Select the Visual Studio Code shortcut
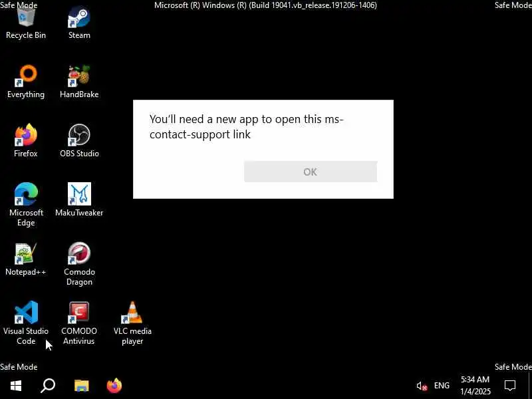The image size is (532, 399). click(26, 323)
